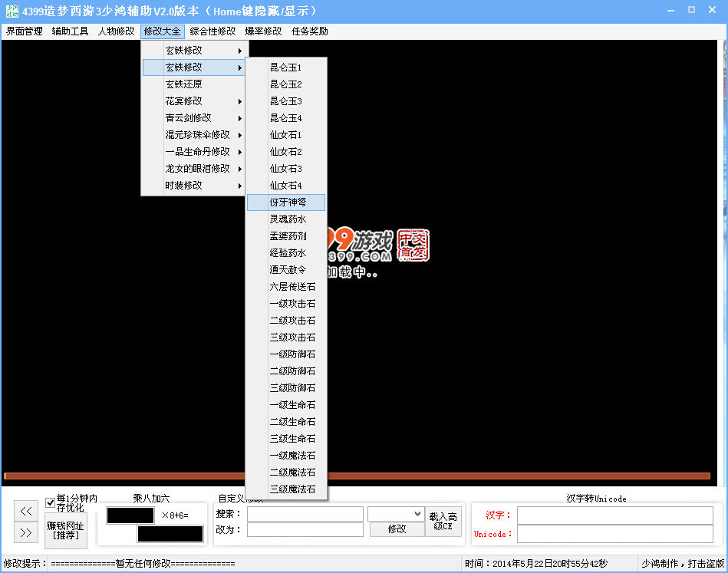Click 赚钱网址[推荐] button

tap(65, 530)
